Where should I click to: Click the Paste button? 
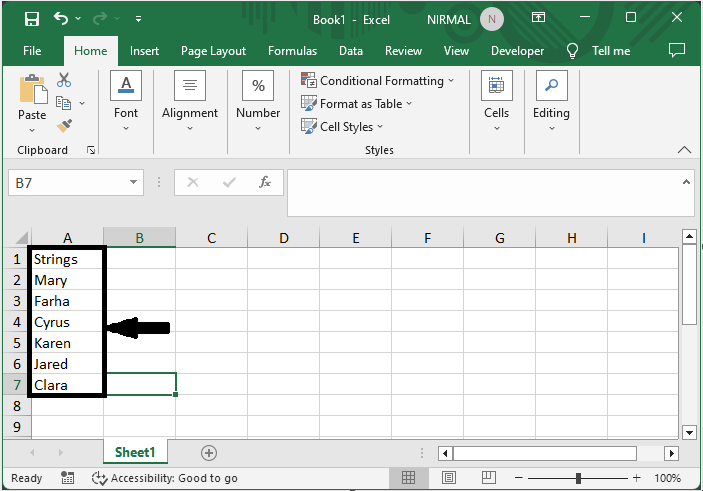pos(32,100)
